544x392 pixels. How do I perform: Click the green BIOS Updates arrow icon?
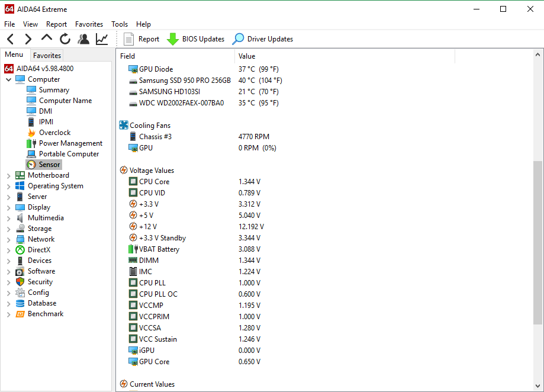(172, 39)
